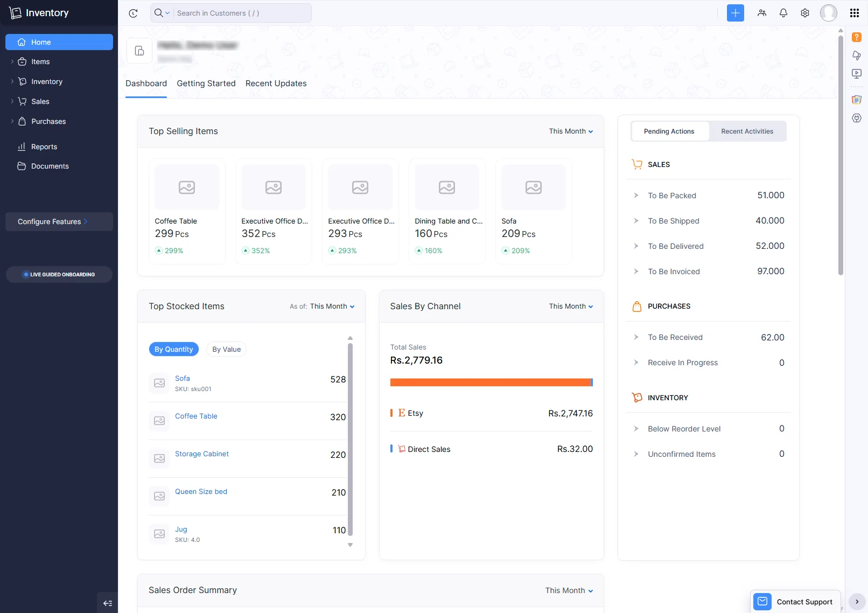Select By Quantity filter pill
This screenshot has height=613, width=868.
tap(173, 349)
